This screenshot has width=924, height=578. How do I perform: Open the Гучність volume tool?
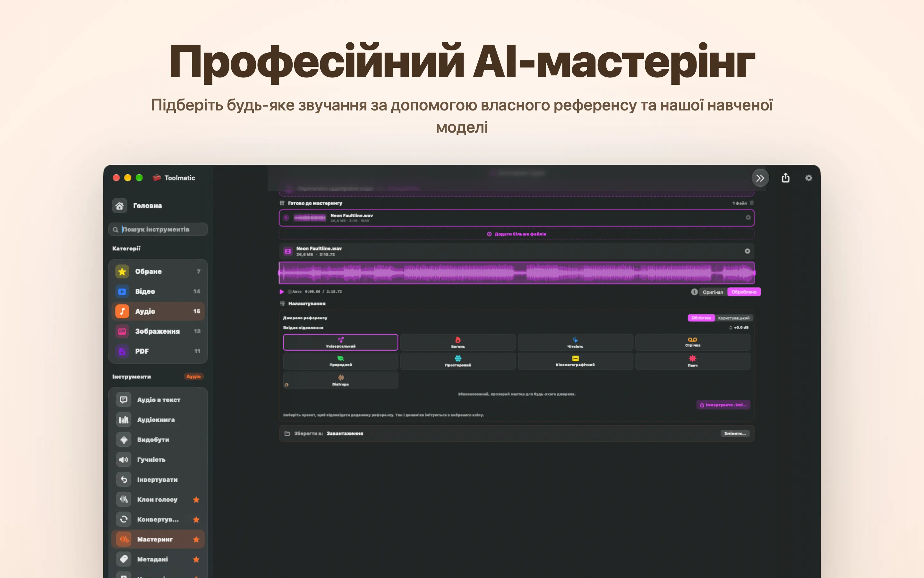158,460
